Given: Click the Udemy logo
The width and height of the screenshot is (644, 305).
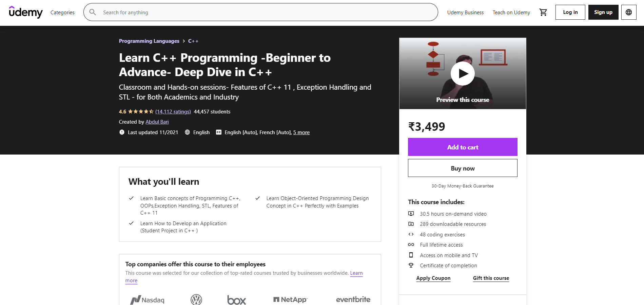Looking at the screenshot, I should [x=26, y=12].
